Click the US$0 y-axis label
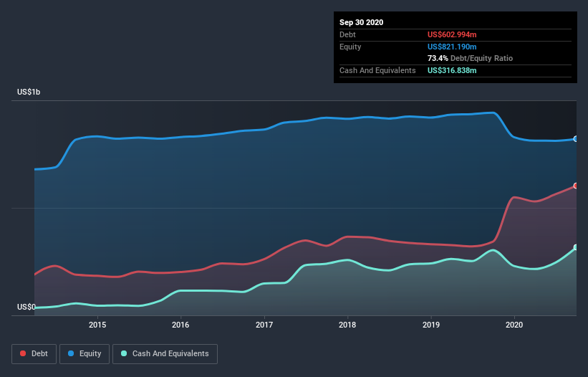Viewport: 588px width, 377px height. point(26,307)
